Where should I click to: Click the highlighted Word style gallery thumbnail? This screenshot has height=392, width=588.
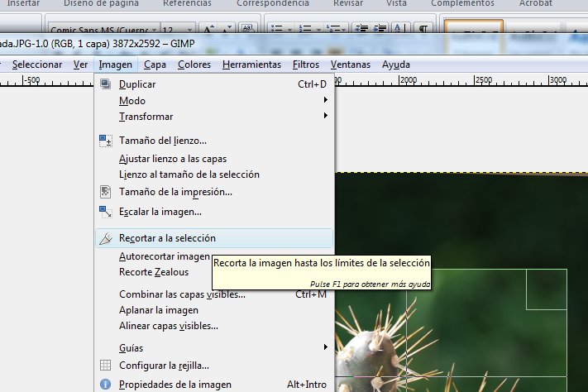474,26
